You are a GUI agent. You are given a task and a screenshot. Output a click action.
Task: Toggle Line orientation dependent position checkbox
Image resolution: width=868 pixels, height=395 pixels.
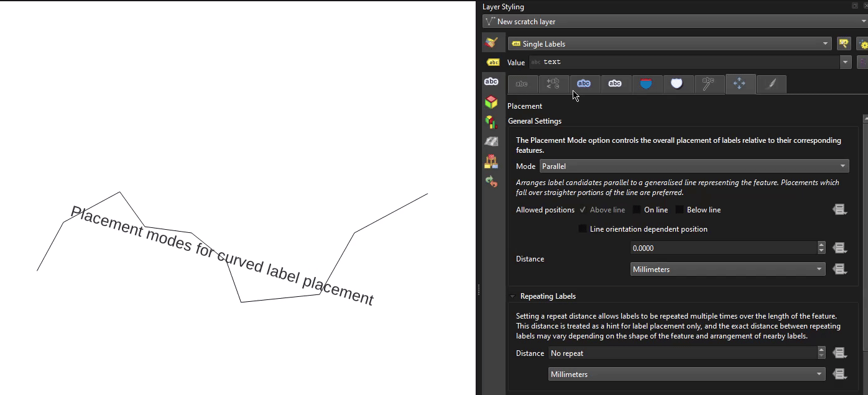click(x=583, y=229)
